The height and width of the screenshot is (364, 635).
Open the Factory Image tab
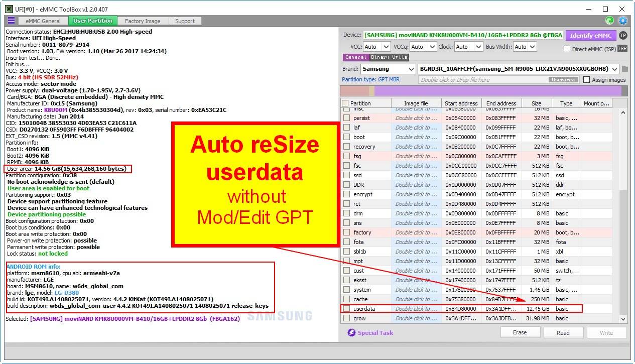143,21
